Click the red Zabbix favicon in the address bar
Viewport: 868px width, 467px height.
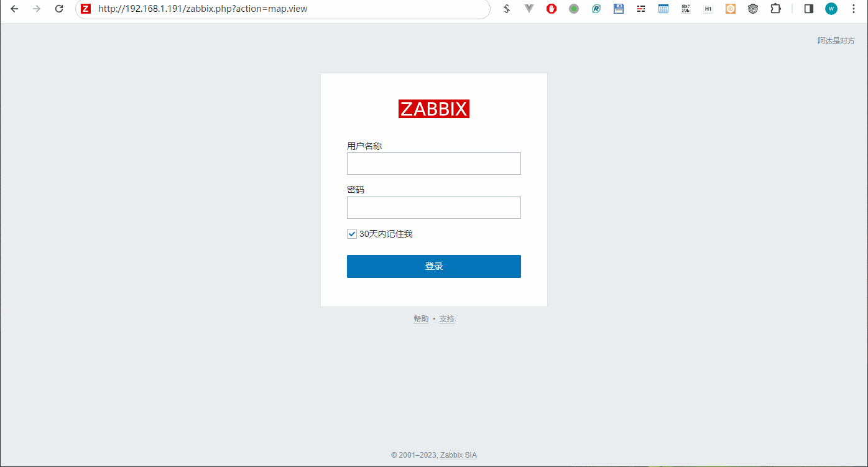click(x=86, y=9)
